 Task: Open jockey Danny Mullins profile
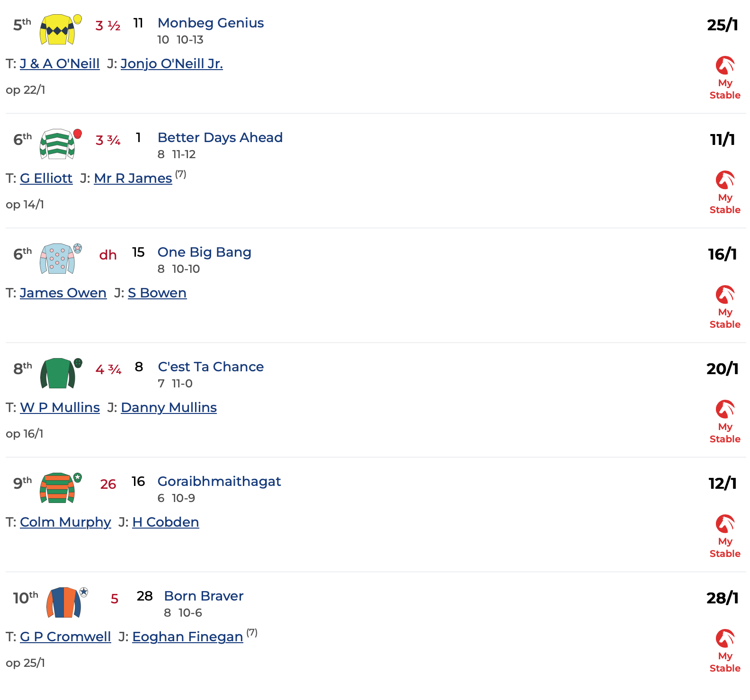169,407
